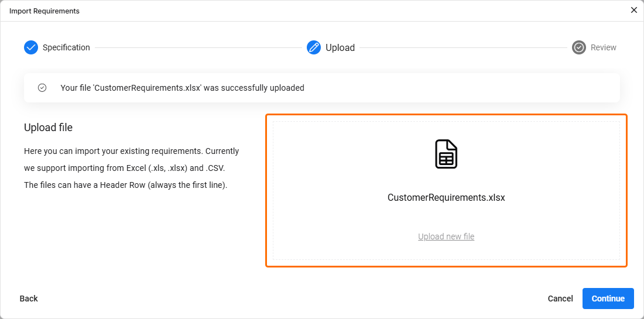This screenshot has width=644, height=319.
Task: Click the Review step circle icon
Action: coord(579,47)
